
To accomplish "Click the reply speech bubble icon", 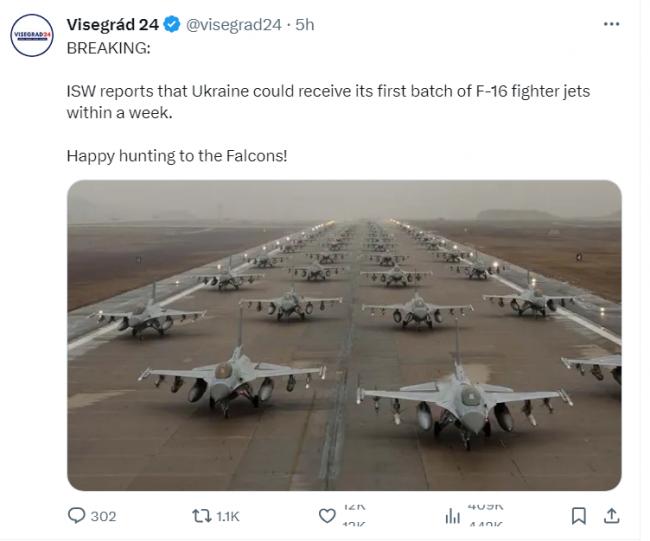I will pyautogui.click(x=76, y=516).
